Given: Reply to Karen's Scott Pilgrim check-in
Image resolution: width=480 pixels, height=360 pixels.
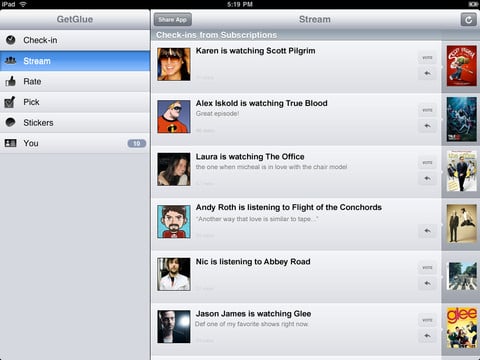Looking at the screenshot, I should point(427,73).
